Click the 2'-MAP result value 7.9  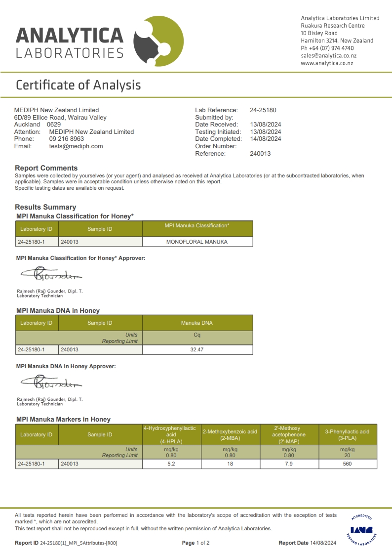[x=289, y=464]
